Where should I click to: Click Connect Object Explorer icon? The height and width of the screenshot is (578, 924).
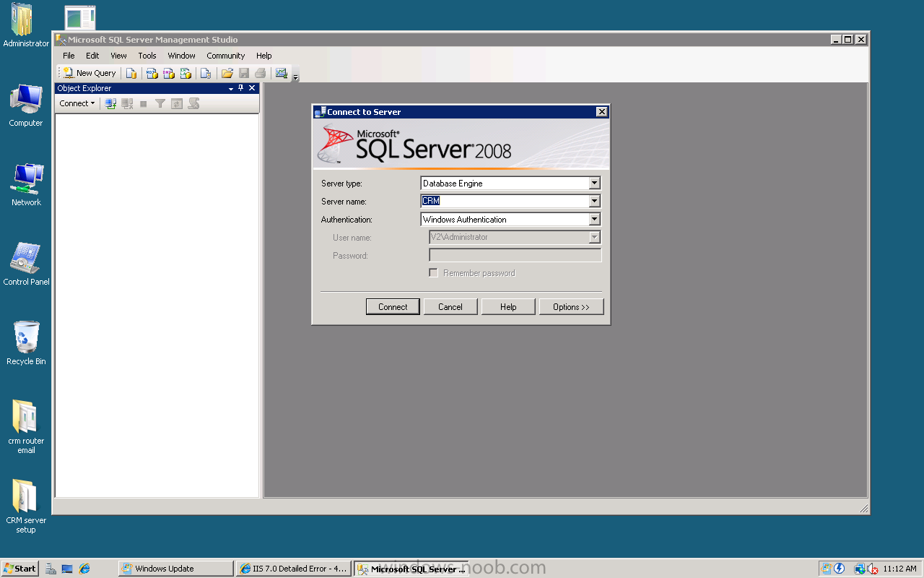(110, 104)
